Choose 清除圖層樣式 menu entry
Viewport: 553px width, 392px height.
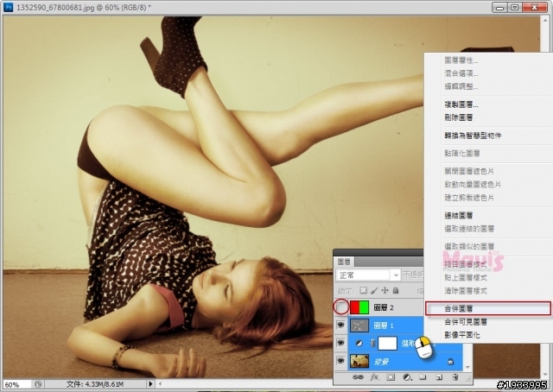(x=466, y=291)
